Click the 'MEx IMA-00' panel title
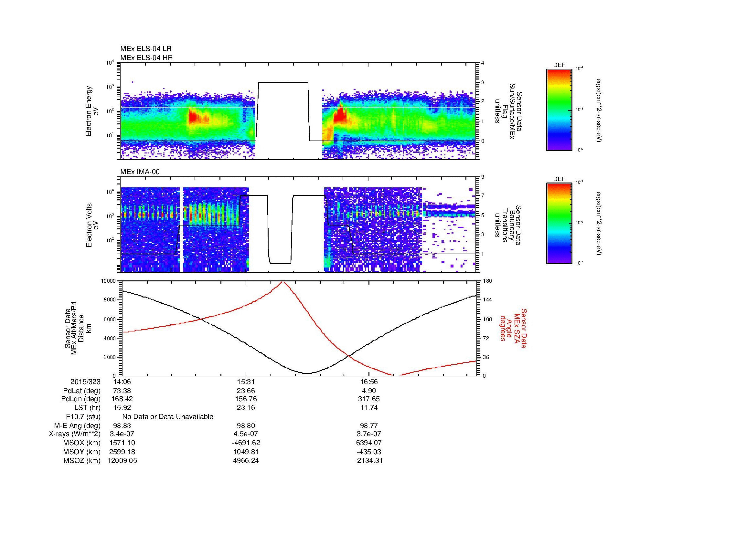This screenshot has width=756, height=534. [x=140, y=172]
